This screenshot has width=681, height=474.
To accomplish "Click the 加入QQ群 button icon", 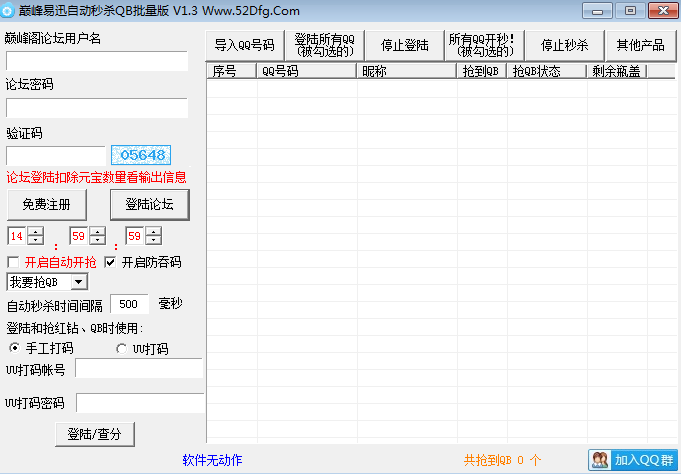I will pyautogui.click(x=600, y=460).
